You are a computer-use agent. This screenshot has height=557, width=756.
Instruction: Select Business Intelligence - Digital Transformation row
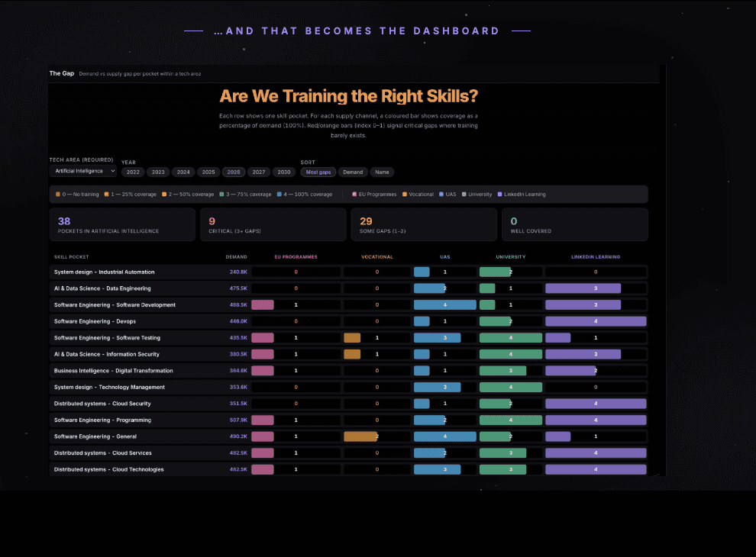348,371
